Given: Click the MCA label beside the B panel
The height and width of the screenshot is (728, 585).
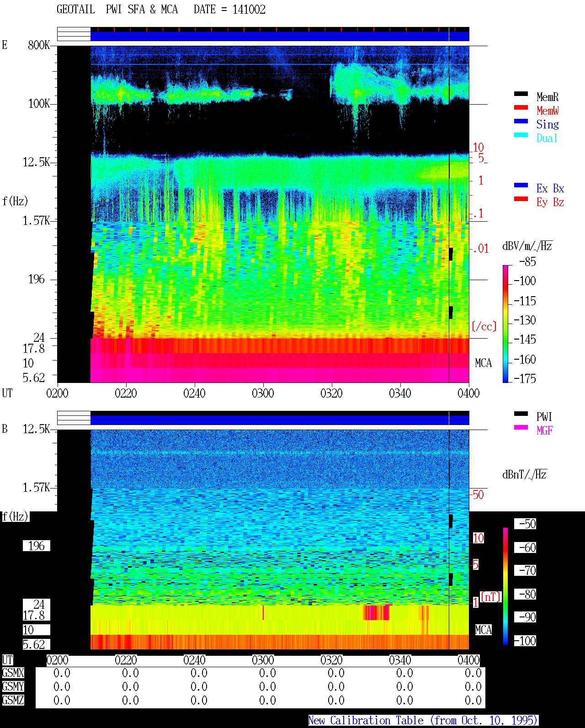Looking at the screenshot, I should point(483,630).
